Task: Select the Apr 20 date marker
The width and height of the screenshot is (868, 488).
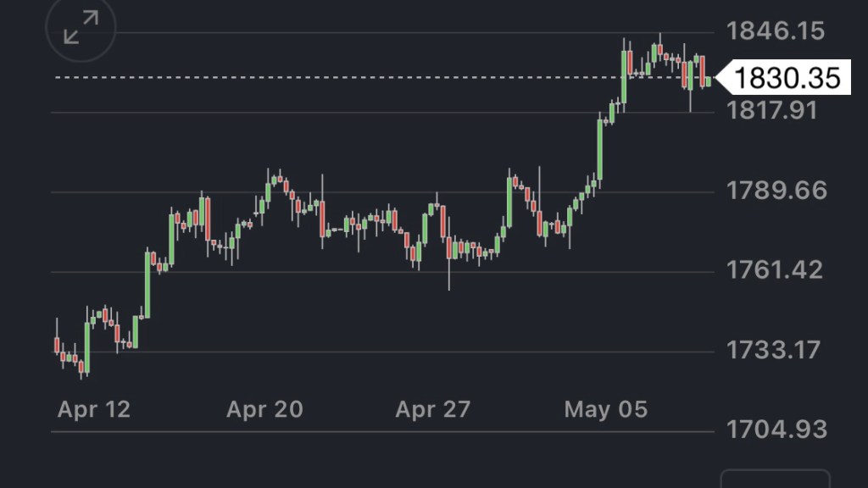Action: tap(264, 410)
